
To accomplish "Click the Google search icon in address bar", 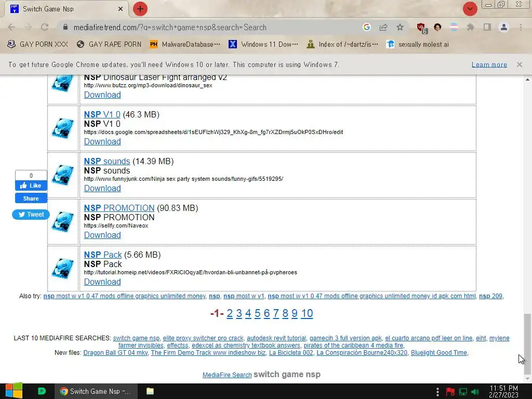I will (366, 27).
